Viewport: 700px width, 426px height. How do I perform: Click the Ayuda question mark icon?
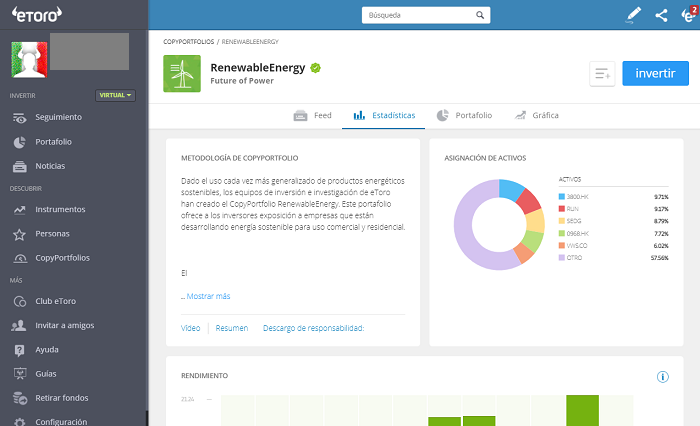coord(19,350)
